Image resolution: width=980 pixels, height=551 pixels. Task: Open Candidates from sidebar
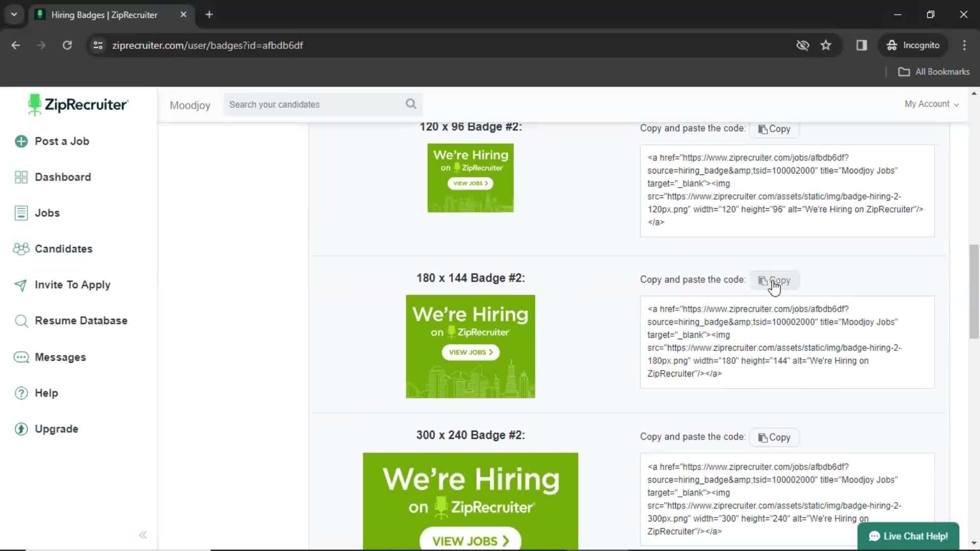pyautogui.click(x=63, y=249)
